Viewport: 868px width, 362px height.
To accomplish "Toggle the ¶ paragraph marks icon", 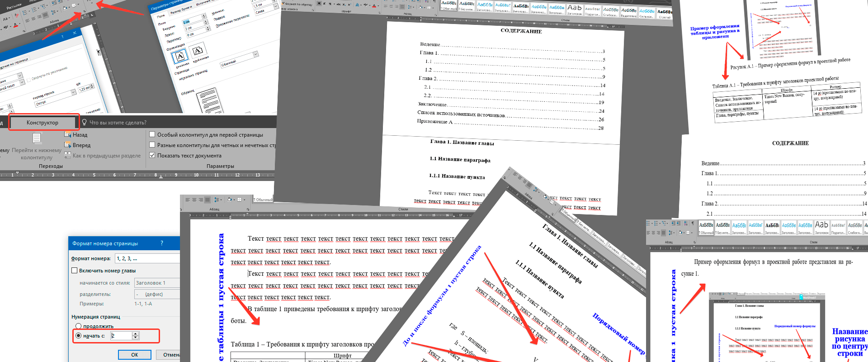I will pos(693,223).
